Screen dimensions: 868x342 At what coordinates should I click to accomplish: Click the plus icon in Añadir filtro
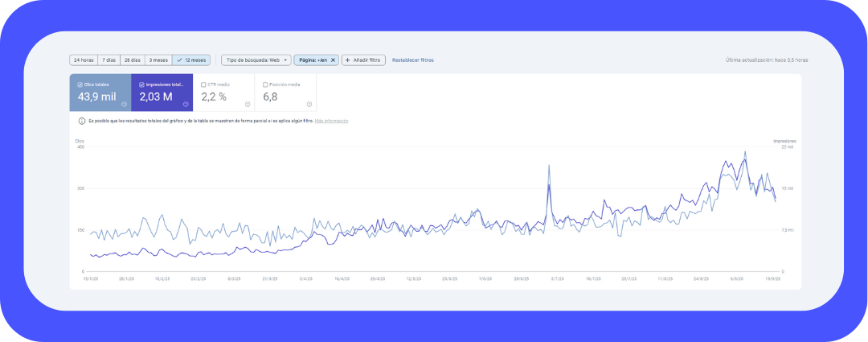point(347,60)
